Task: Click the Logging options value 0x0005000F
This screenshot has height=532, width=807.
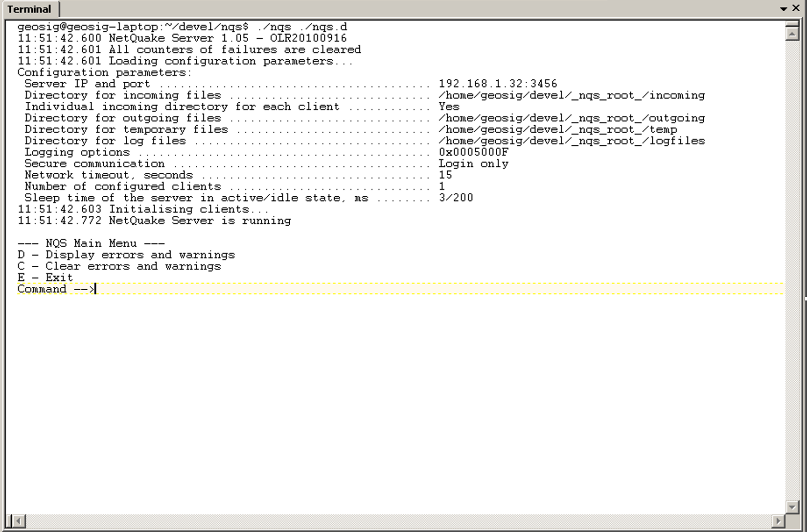Action: point(474,152)
